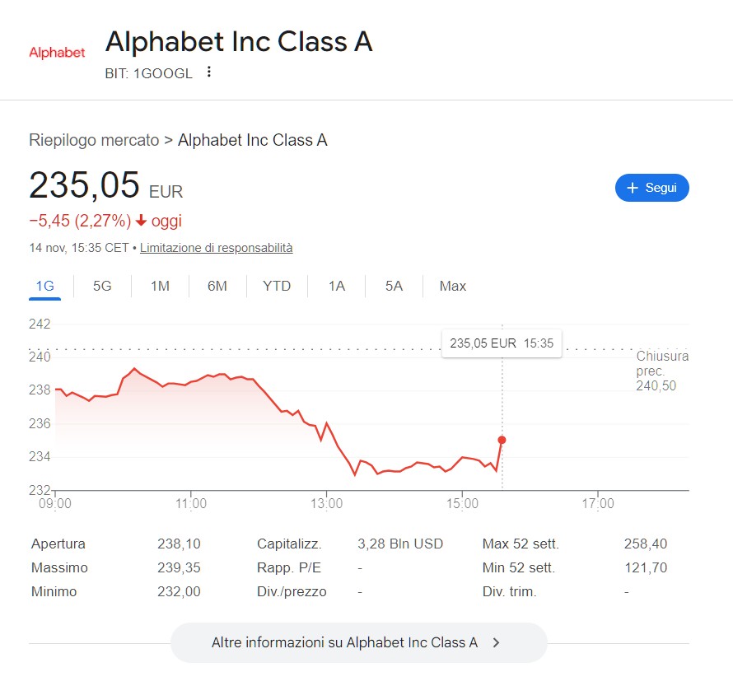
Task: Click the 235,05 EUR chart tooltip
Action: point(502,343)
